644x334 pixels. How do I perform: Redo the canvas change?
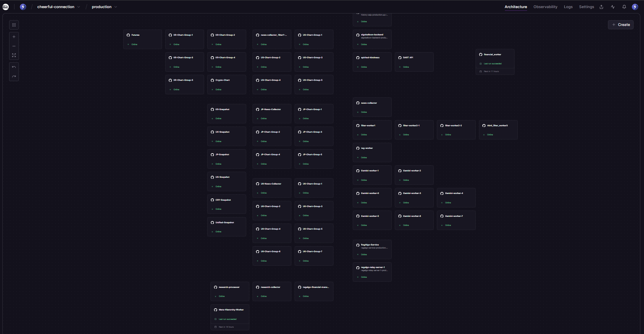point(14,76)
